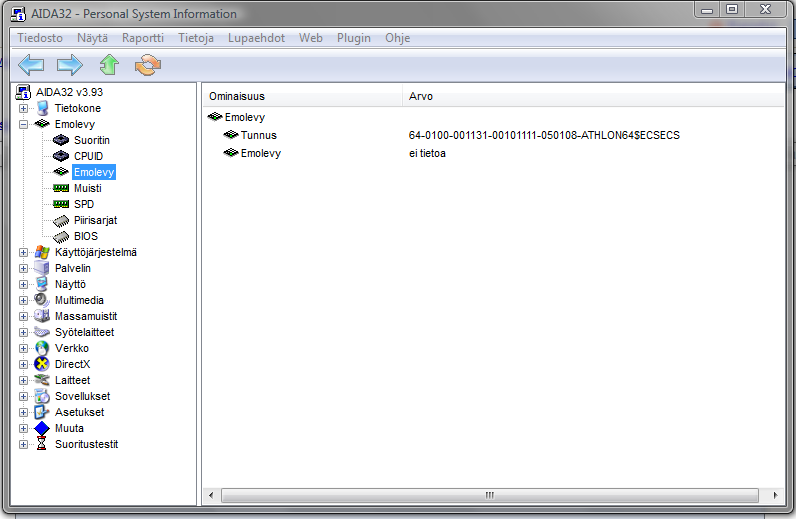Viewport: 796px width, 519px height.
Task: Click the scroll left arrow in details pane
Action: (211, 495)
